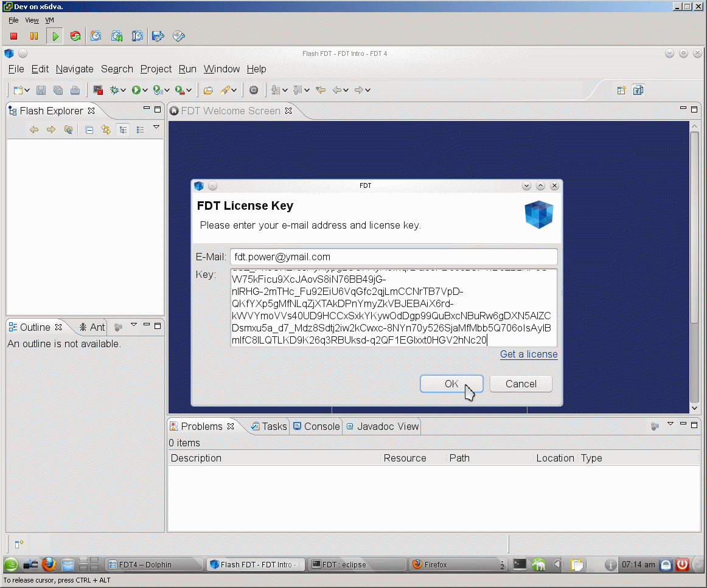Click Forward arrow in the Flash Explorer toolbar
This screenshot has height=588, width=707.
pos(51,130)
